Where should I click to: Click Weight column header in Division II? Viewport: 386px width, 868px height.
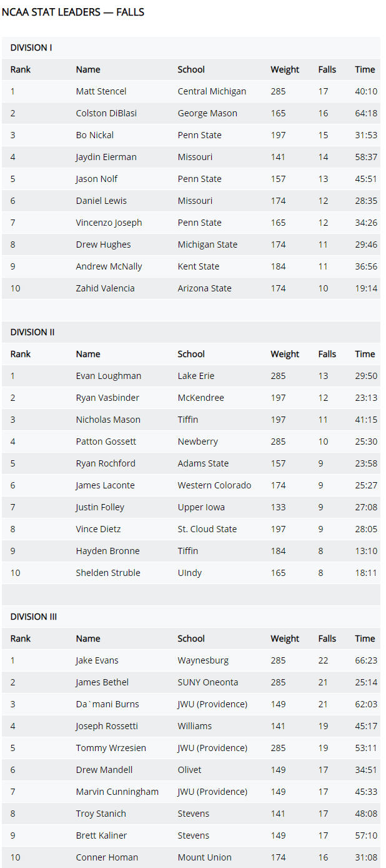click(285, 354)
